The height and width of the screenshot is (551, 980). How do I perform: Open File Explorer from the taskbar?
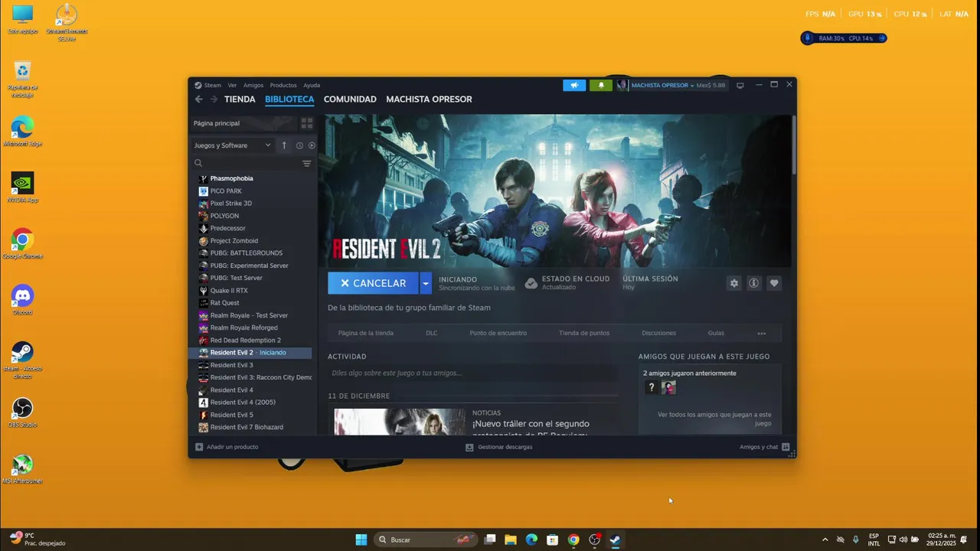pyautogui.click(x=511, y=540)
